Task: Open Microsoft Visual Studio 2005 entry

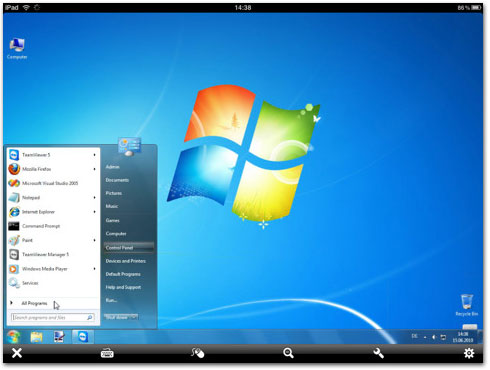Action: point(53,183)
